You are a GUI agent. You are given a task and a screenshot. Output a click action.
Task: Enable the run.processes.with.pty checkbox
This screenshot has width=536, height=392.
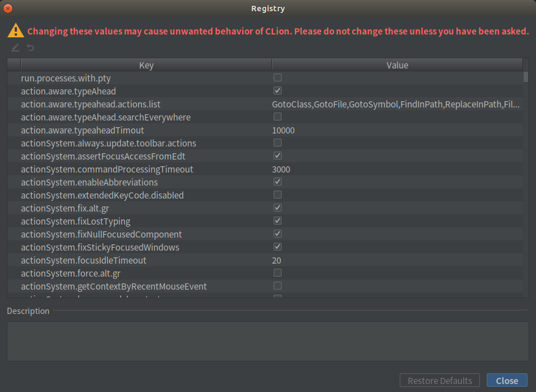pyautogui.click(x=277, y=77)
